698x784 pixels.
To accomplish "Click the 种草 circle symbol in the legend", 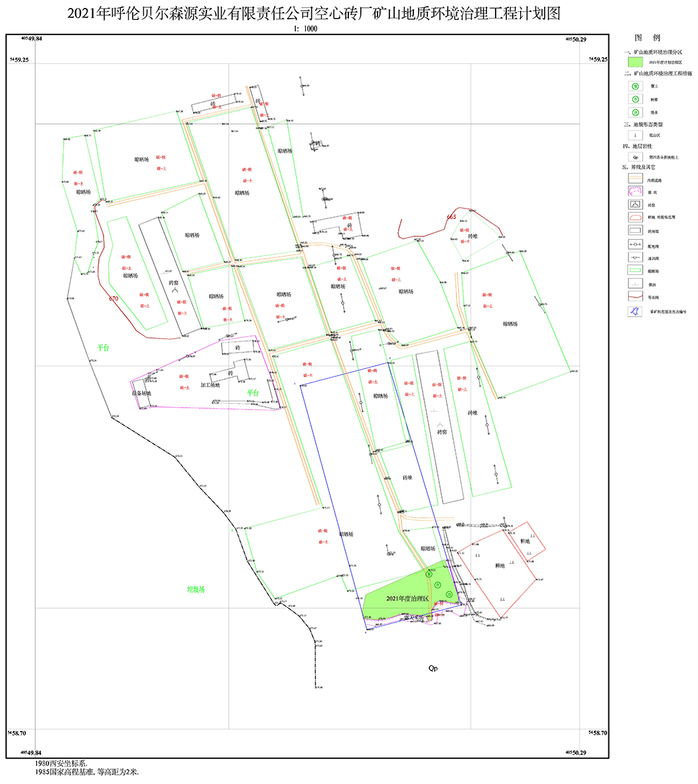I will pos(636,100).
